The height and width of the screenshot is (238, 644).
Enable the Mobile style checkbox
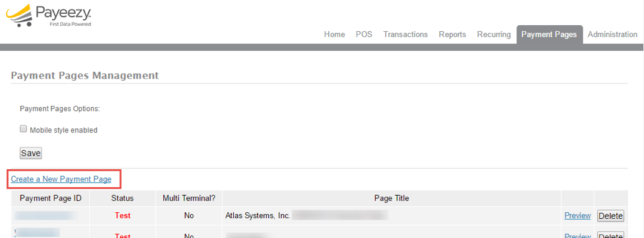click(23, 129)
